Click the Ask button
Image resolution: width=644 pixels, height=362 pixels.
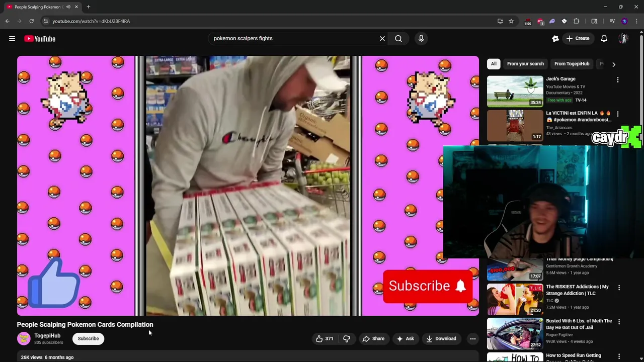click(406, 339)
